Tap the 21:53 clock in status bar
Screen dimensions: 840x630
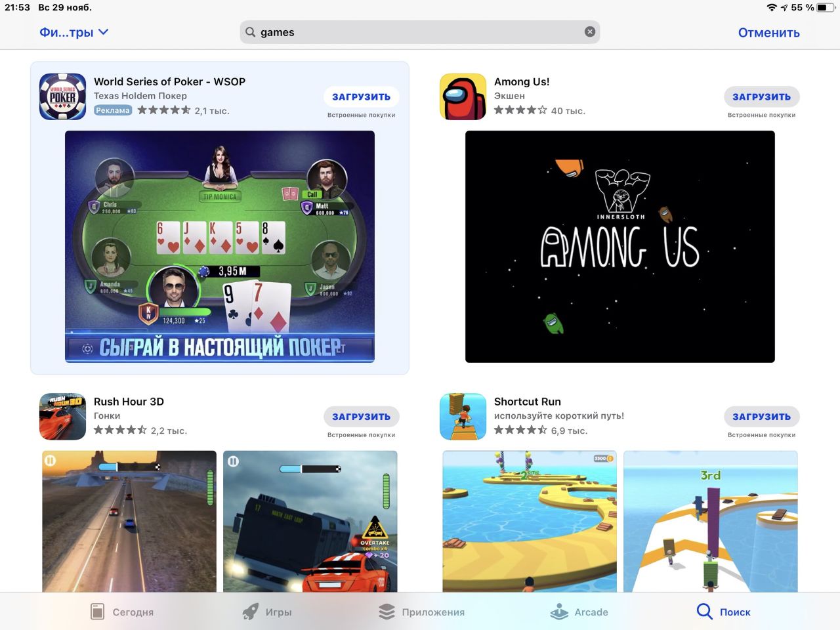point(18,7)
